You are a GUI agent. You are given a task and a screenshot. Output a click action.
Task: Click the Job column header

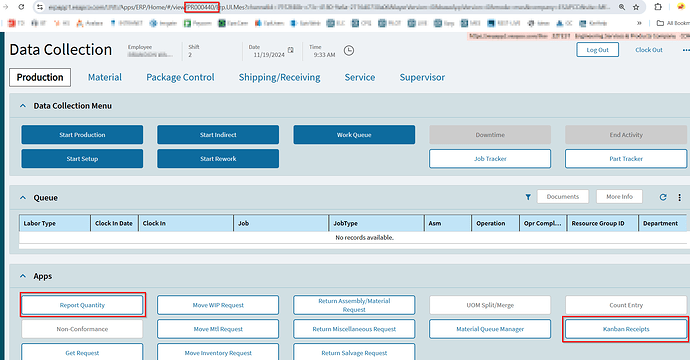(x=281, y=223)
